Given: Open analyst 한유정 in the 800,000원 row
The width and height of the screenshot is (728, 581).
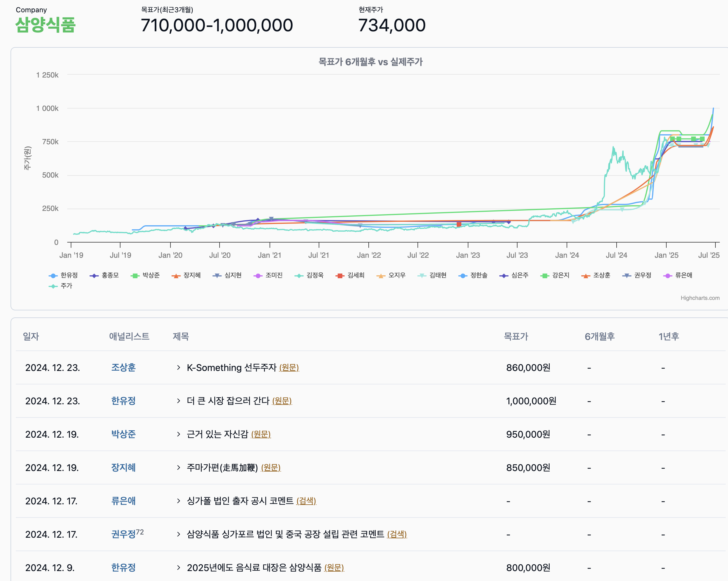Looking at the screenshot, I should coord(124,568).
